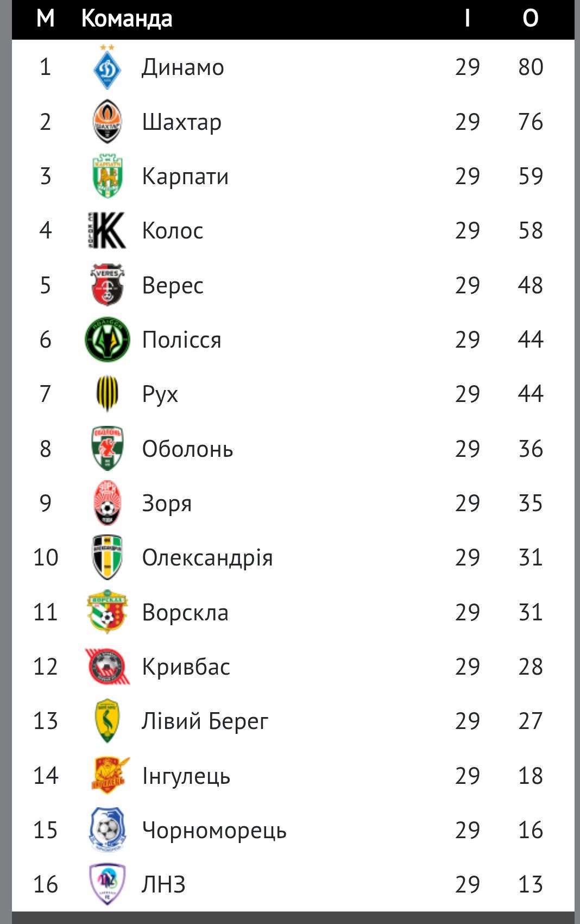Image resolution: width=580 pixels, height=924 pixels.
Task: Select the Карпати green crest
Action: coord(108,176)
